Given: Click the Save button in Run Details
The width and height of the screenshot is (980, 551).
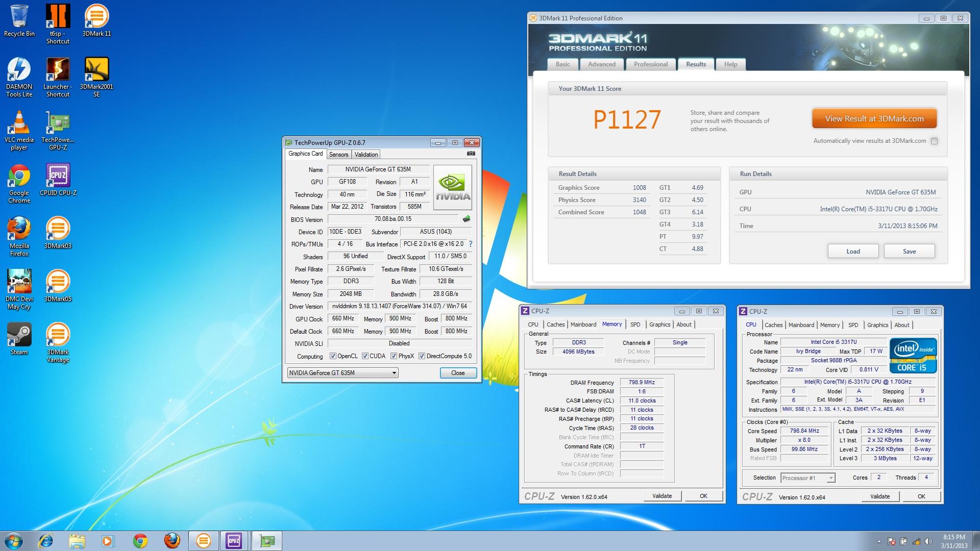Looking at the screenshot, I should pos(909,252).
